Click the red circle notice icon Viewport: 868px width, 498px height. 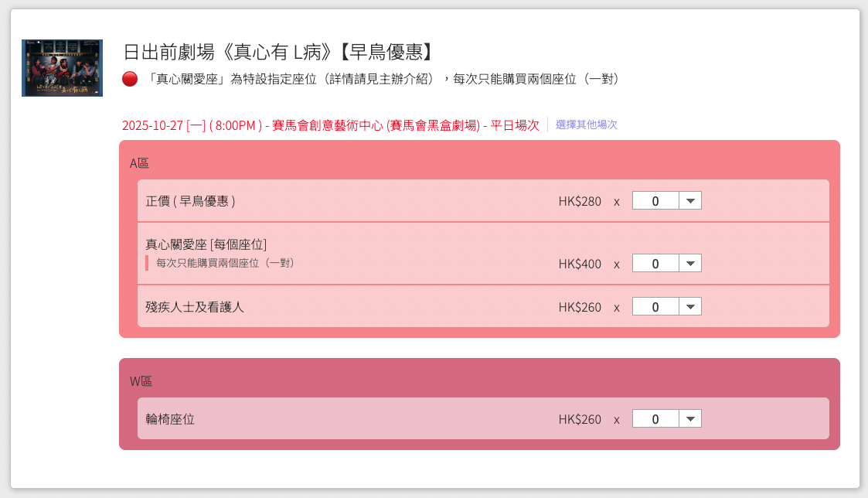point(130,79)
